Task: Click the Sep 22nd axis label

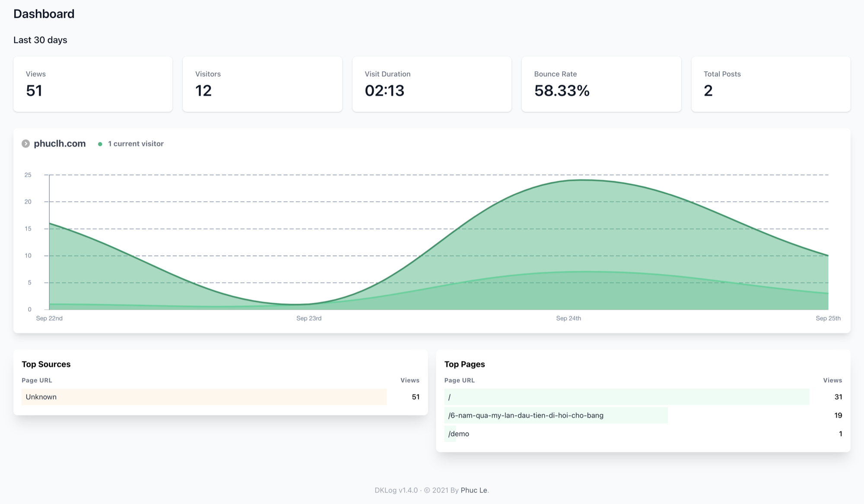Action: (49, 318)
